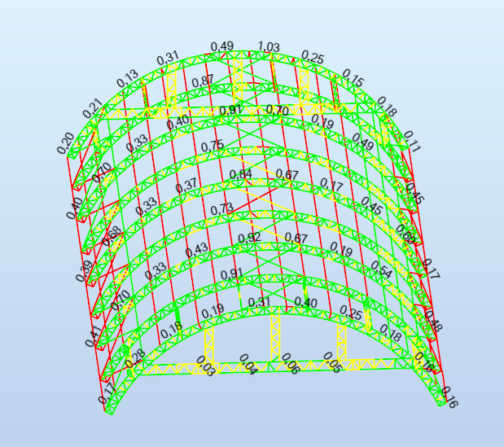Select the 0.87 value label
This screenshot has width=504, height=447.
(202, 81)
